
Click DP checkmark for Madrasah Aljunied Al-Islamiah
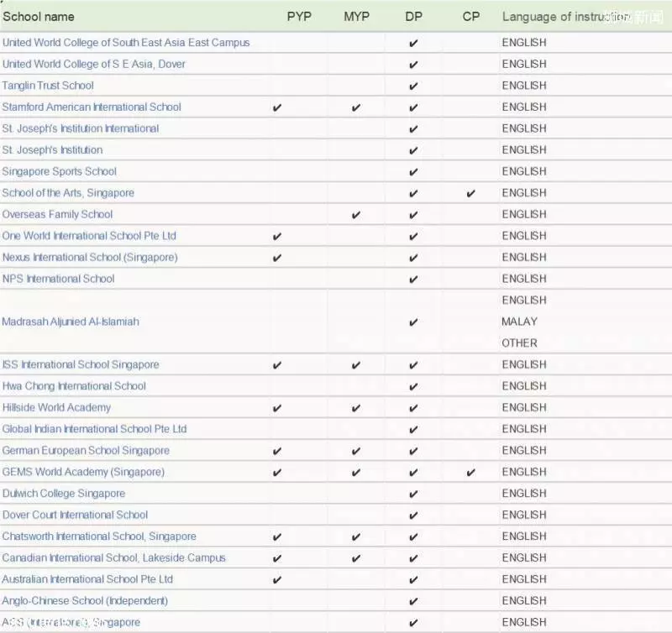point(413,322)
